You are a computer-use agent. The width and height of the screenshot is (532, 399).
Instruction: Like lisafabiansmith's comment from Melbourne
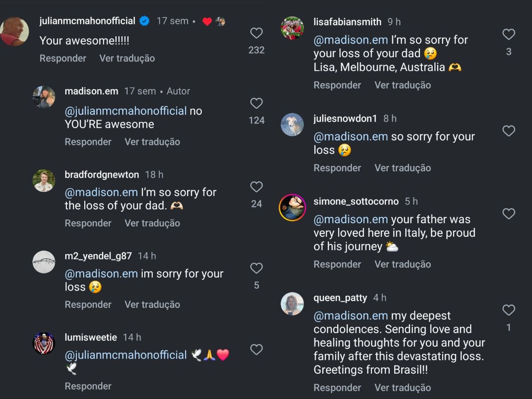point(509,34)
